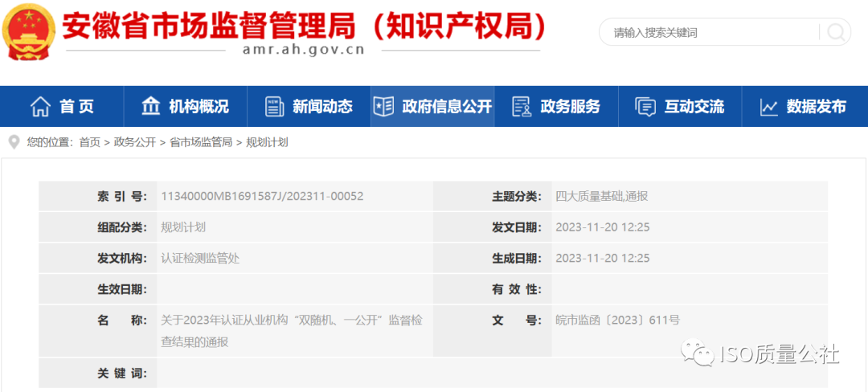
Task: Click the 您的位置 breadcrumb label
Action: [x=50, y=143]
